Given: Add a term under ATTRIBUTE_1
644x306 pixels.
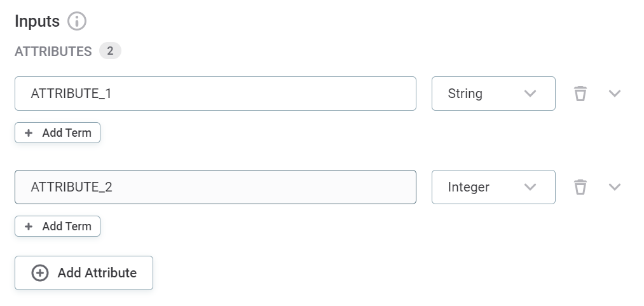Looking at the screenshot, I should click(58, 133).
